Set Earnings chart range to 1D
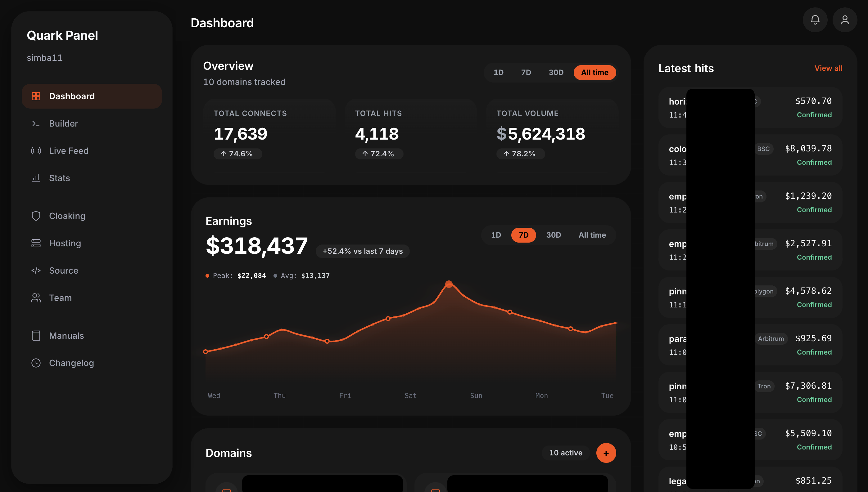 [x=496, y=235]
